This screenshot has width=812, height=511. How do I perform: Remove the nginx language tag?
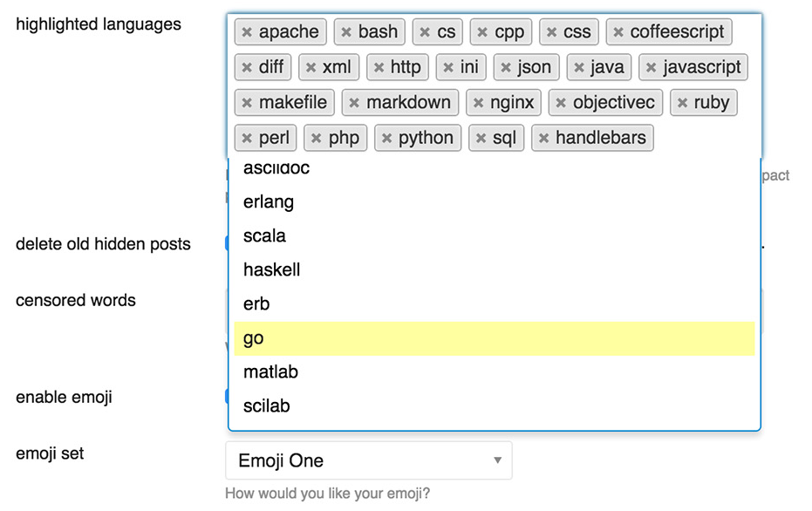pyautogui.click(x=480, y=102)
